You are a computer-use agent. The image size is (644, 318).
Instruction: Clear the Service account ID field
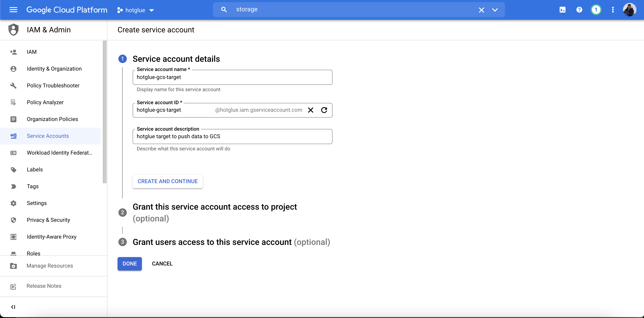[310, 110]
